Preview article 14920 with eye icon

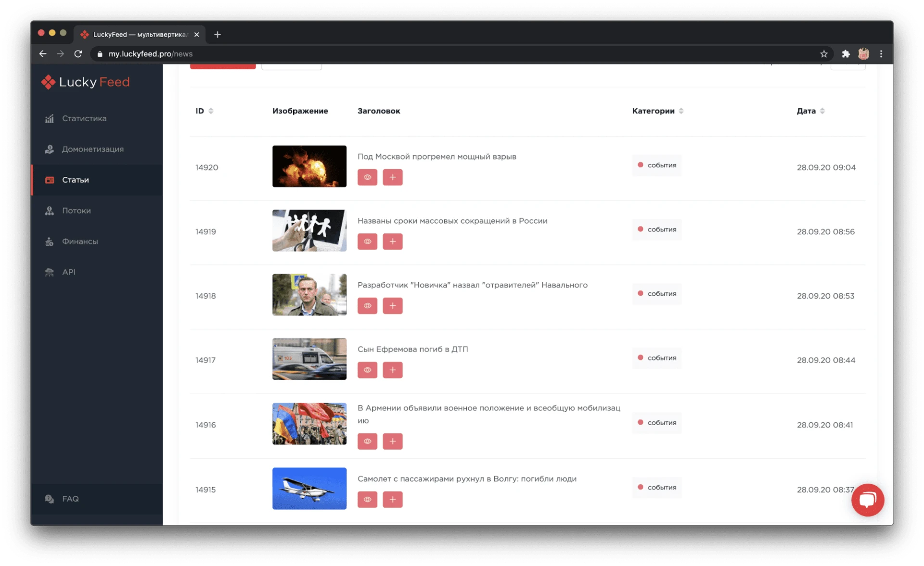pyautogui.click(x=367, y=177)
